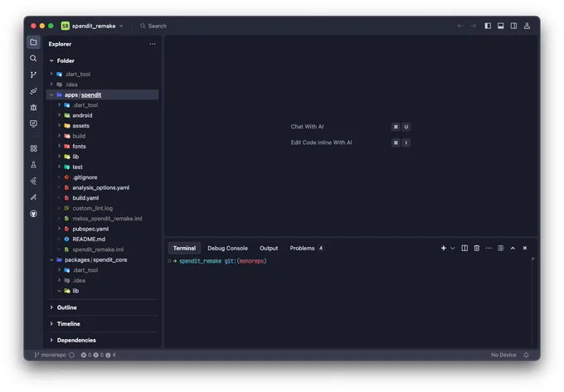Click the monorepo branch in status bar
The width and height of the screenshot is (564, 392).
click(x=50, y=355)
